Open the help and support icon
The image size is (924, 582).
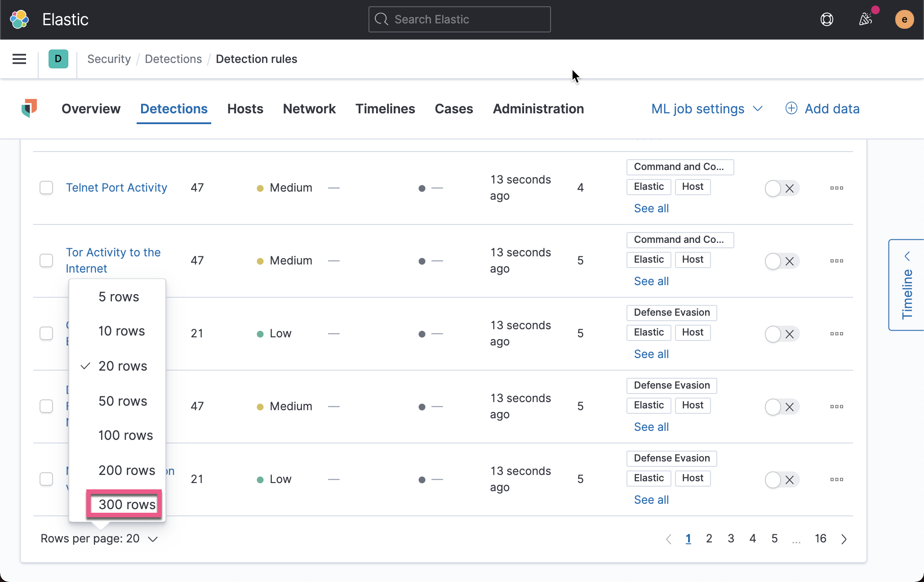point(827,19)
